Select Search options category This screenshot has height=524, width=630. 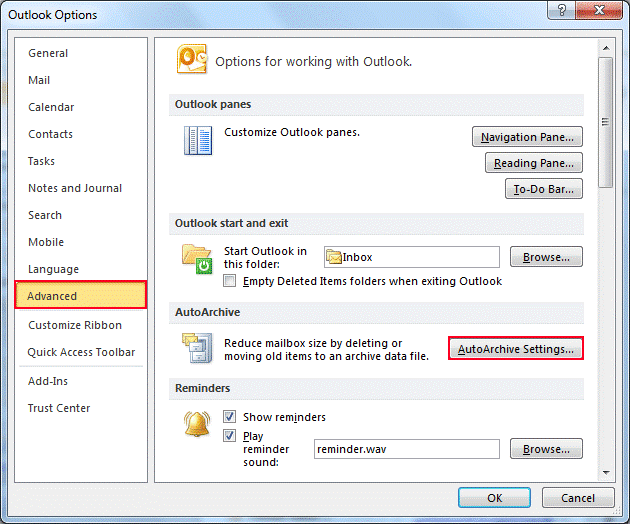[81, 215]
